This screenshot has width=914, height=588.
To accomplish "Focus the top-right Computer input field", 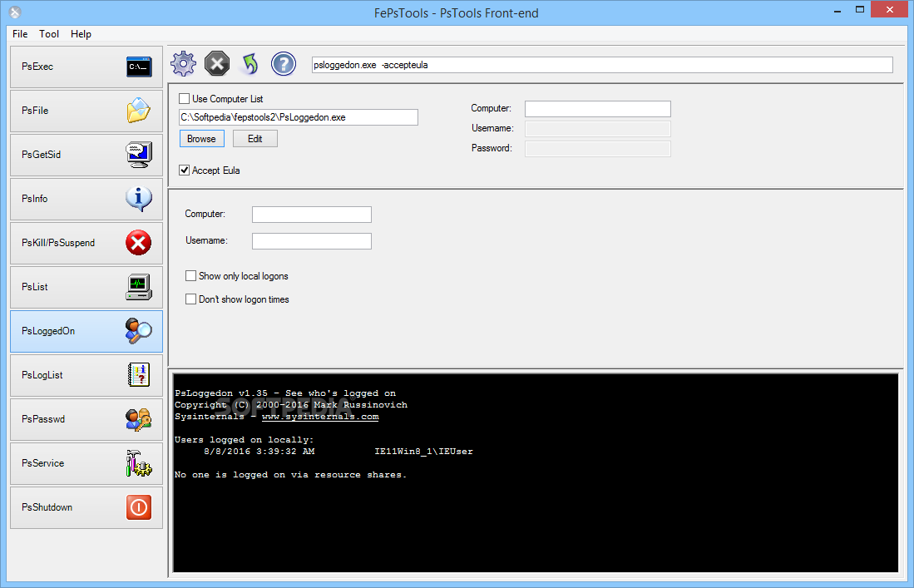I will pyautogui.click(x=597, y=109).
